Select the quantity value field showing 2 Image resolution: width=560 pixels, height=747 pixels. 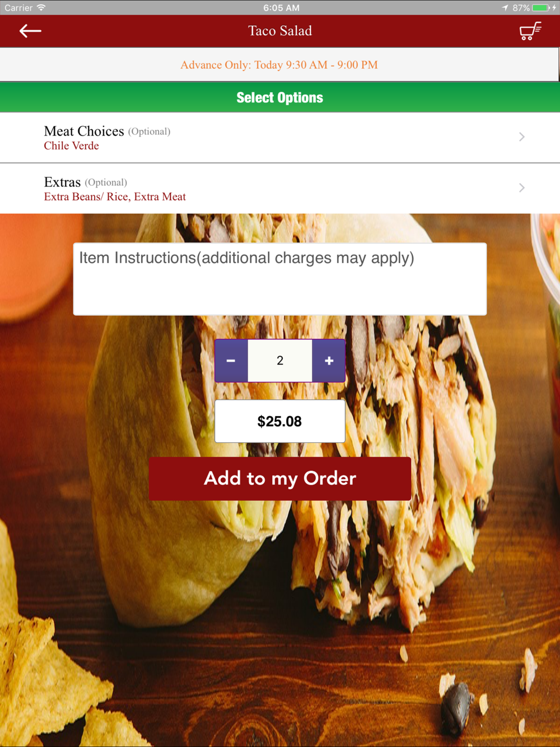point(280,361)
